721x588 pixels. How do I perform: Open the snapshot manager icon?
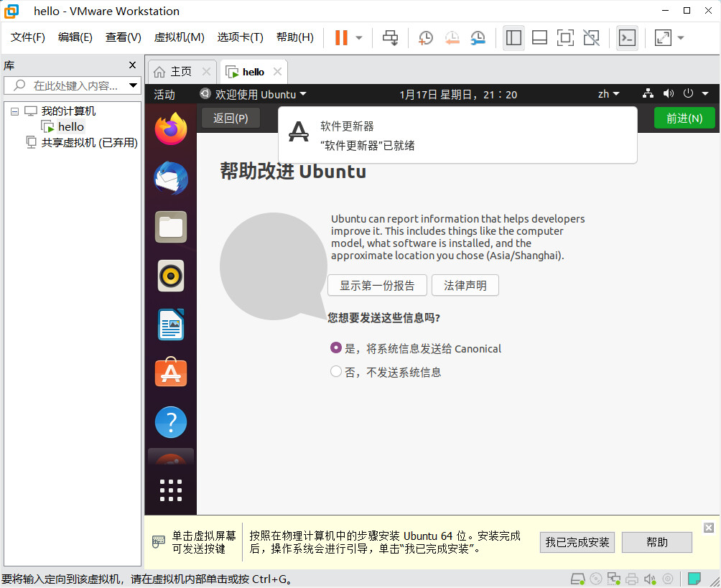point(478,38)
